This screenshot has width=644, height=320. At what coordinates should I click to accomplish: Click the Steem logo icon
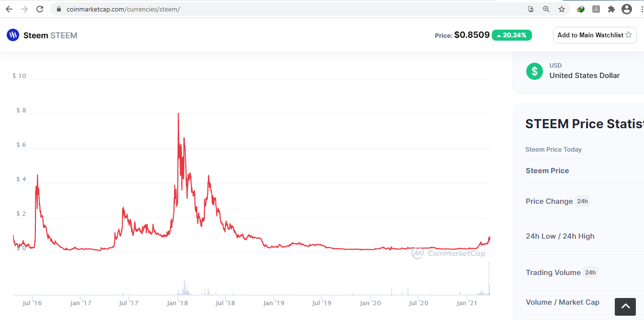tap(13, 35)
